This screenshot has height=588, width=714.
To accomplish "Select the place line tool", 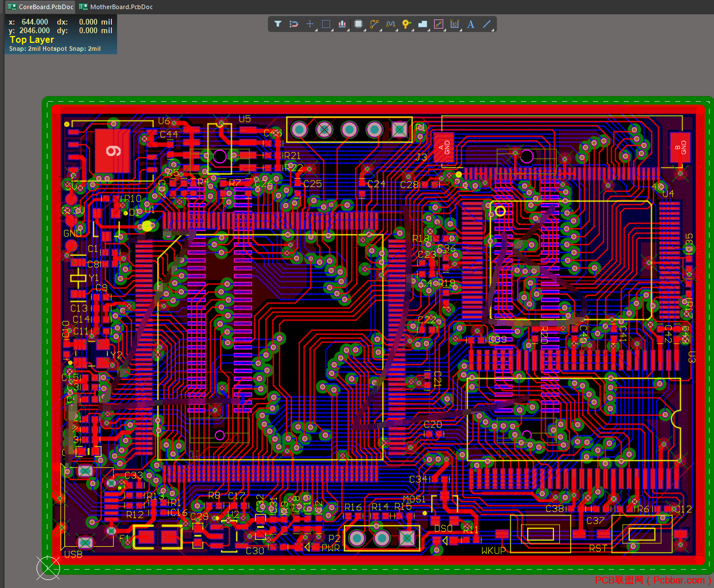I will pos(487,24).
